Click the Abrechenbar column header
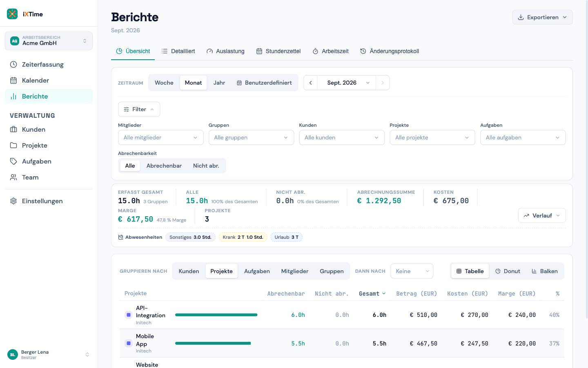The image size is (588, 368). point(286,294)
